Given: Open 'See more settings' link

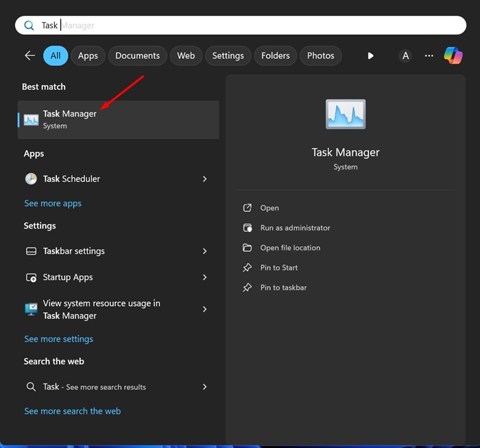Looking at the screenshot, I should (58, 339).
